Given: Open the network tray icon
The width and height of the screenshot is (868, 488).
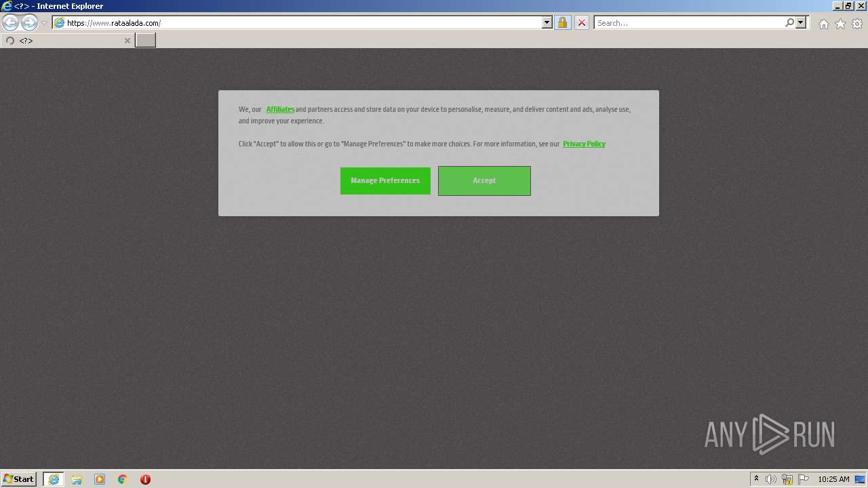Looking at the screenshot, I should tap(787, 479).
